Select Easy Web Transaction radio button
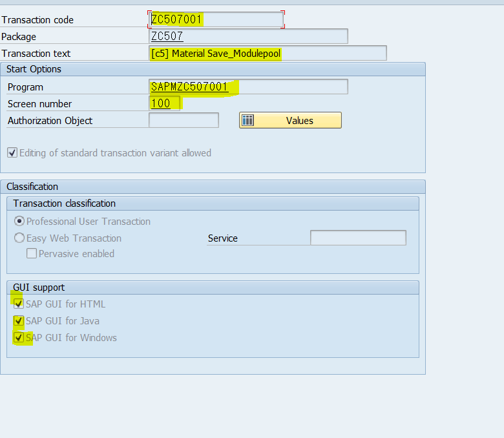This screenshot has width=504, height=438. [x=19, y=238]
